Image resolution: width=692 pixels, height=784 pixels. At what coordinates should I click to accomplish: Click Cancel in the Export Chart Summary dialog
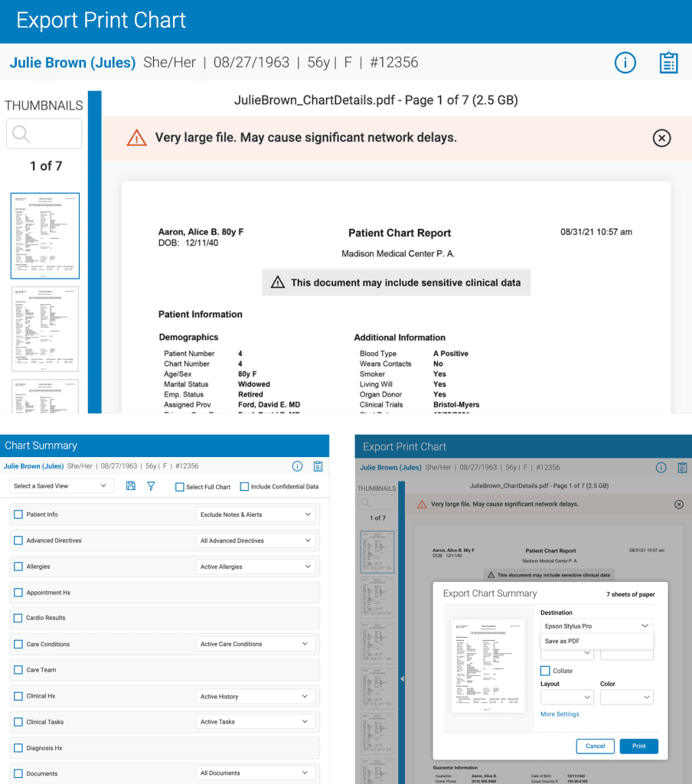point(595,746)
